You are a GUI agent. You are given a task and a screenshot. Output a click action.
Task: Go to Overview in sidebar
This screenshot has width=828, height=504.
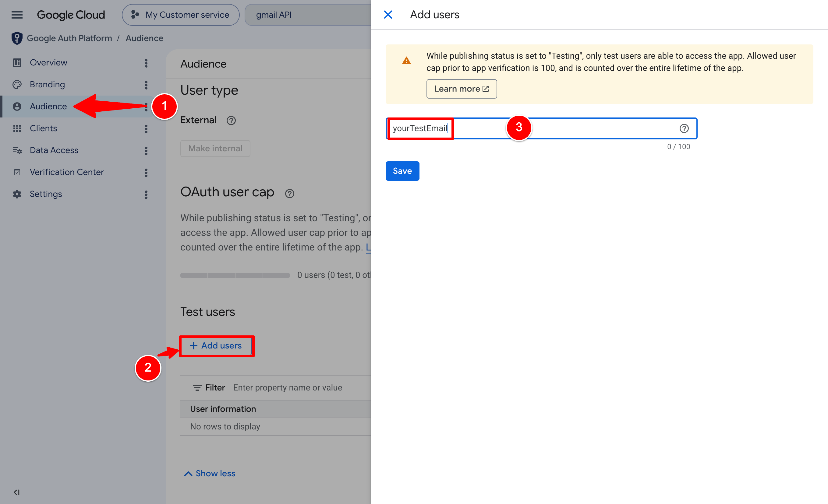pyautogui.click(x=48, y=63)
